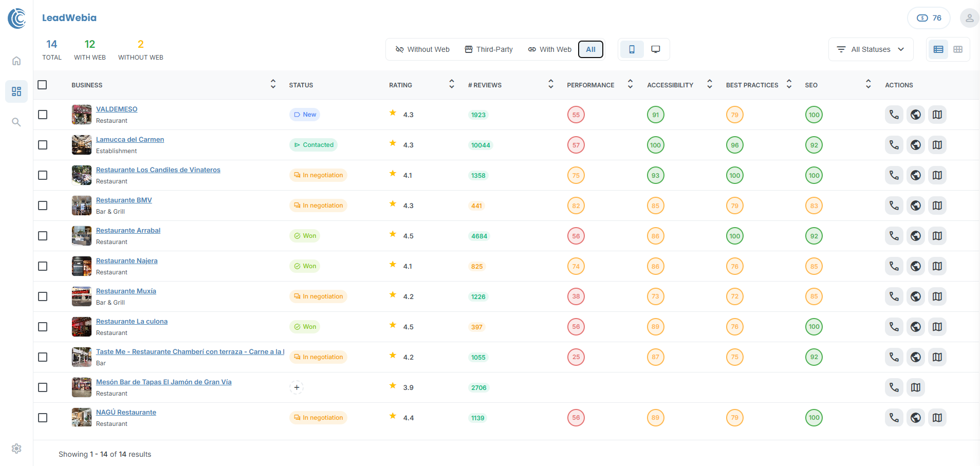Select the With Web filter tab
Viewport: 980px width, 466px height.
coord(550,49)
